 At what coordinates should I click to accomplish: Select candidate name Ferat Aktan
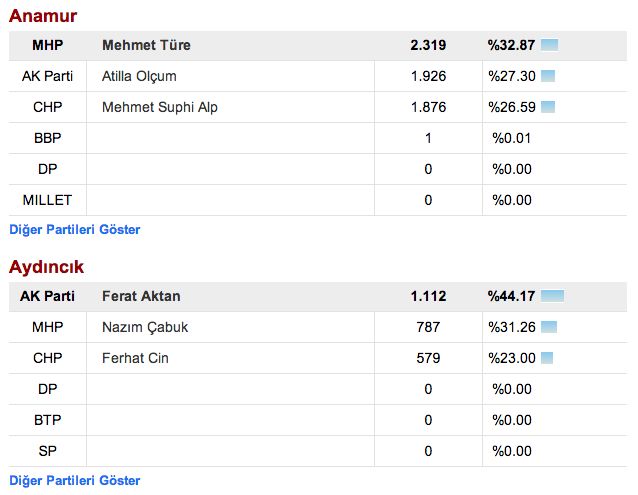coord(141,296)
